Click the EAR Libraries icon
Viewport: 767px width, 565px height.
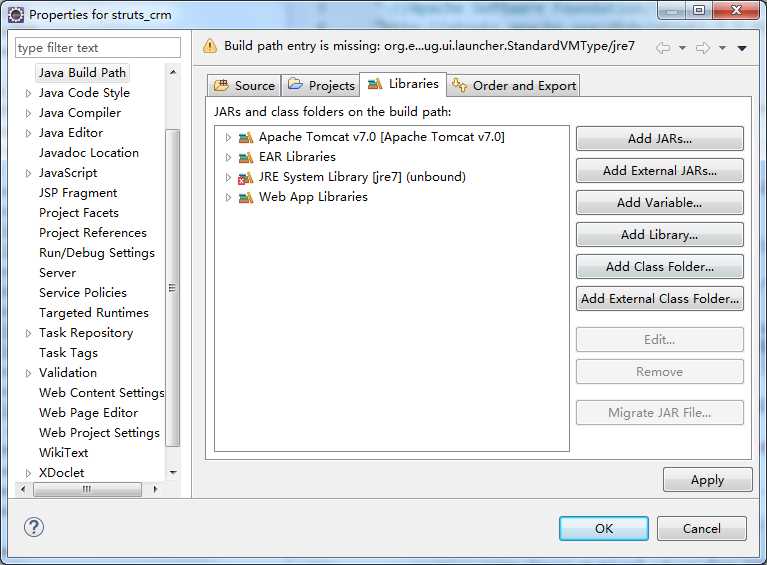246,158
